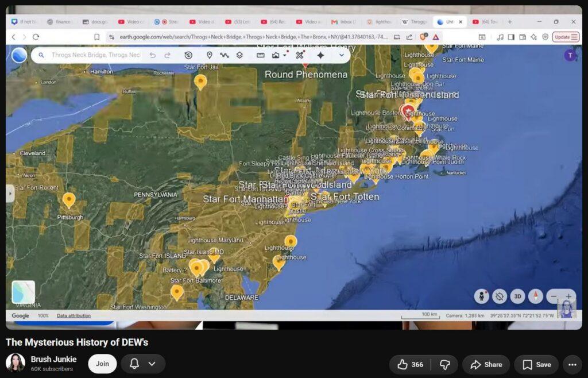Screen dimensions: 588x378
Task: Switch to the docs.google tab
Action: click(95, 22)
